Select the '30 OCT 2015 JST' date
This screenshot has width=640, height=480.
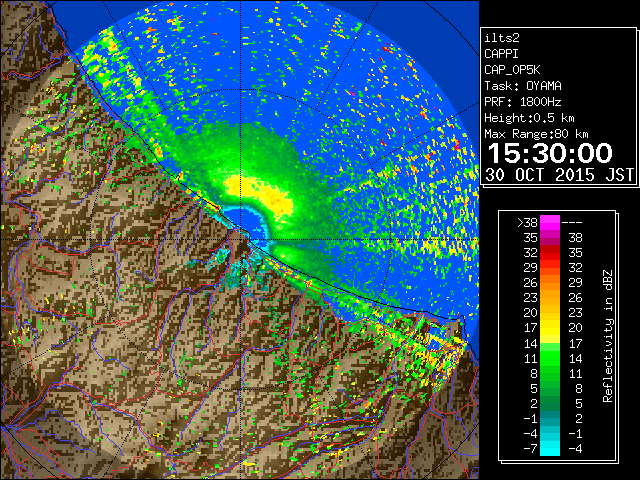coord(560,175)
